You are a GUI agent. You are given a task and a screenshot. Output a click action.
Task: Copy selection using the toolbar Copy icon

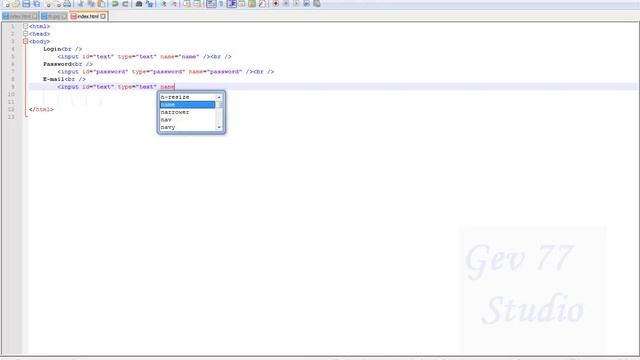point(91,4)
